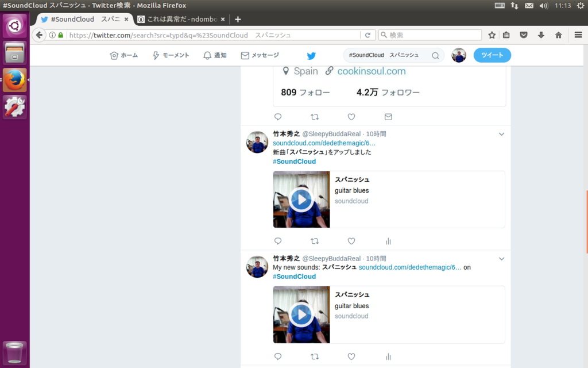Close the これは異常だ tab
The height and width of the screenshot is (368, 588).
[x=223, y=19]
